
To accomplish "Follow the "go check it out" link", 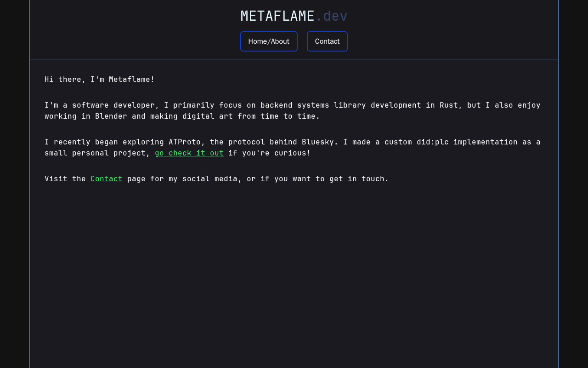I will tap(189, 153).
